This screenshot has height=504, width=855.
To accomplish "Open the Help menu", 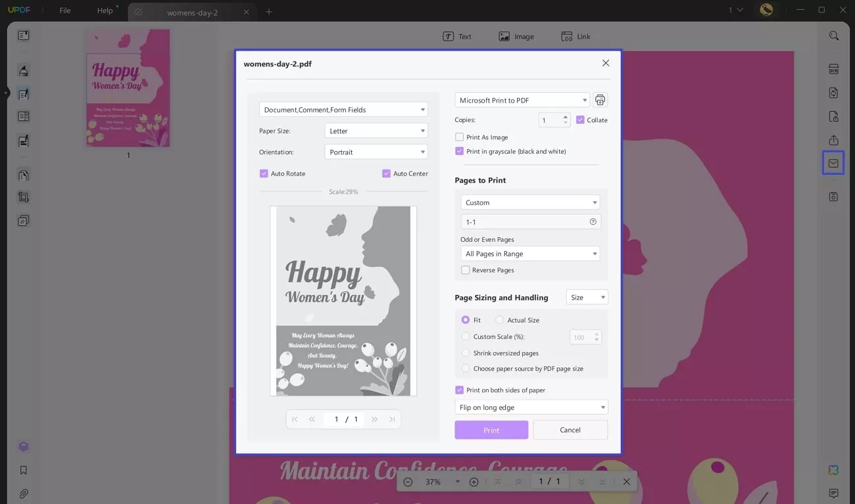I will (104, 10).
